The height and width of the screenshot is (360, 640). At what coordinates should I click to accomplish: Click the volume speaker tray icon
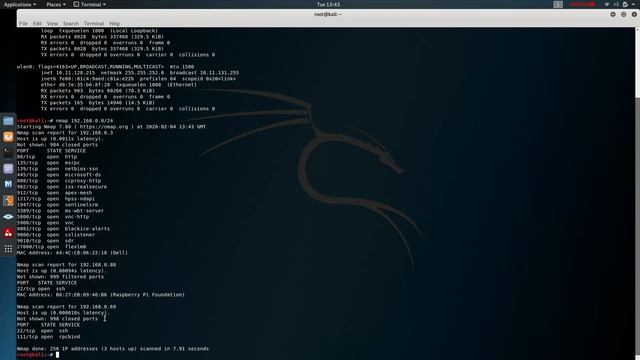click(x=616, y=4)
